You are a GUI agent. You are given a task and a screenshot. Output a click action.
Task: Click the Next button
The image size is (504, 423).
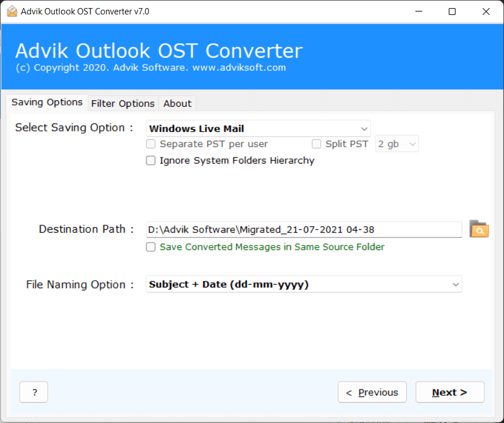coord(450,392)
